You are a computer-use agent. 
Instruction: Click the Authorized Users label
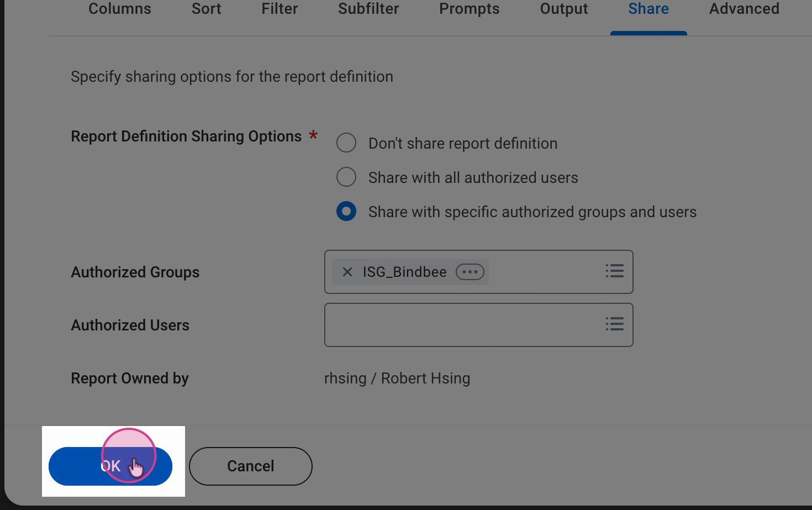(130, 325)
